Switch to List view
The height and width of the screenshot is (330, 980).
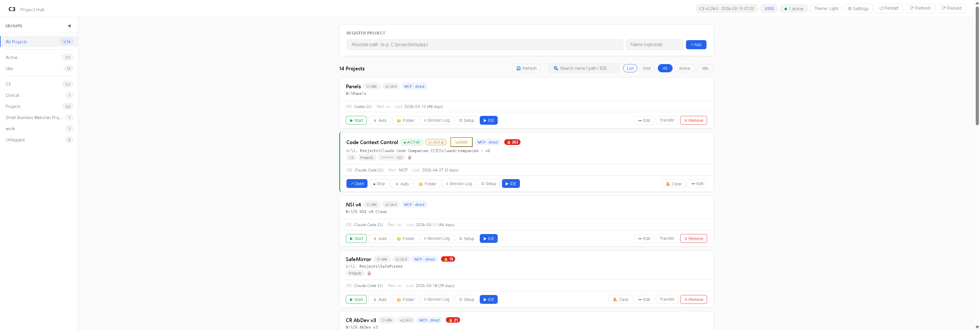point(630,68)
